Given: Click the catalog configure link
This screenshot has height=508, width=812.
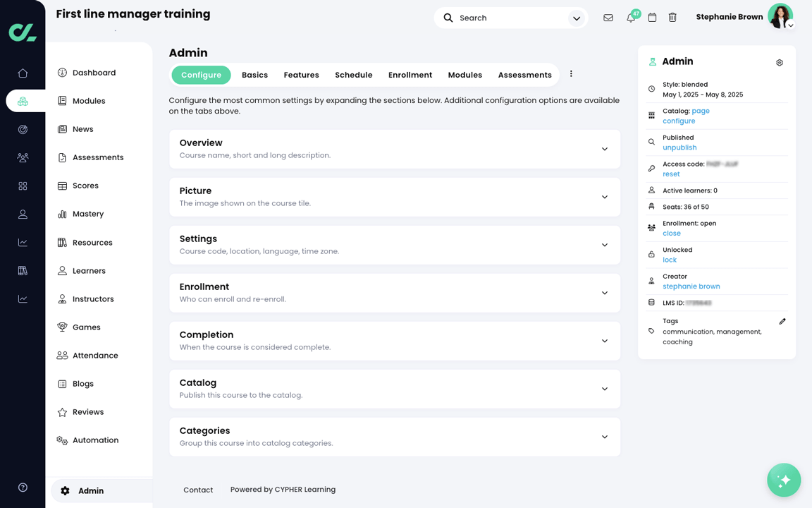Looking at the screenshot, I should (x=679, y=121).
